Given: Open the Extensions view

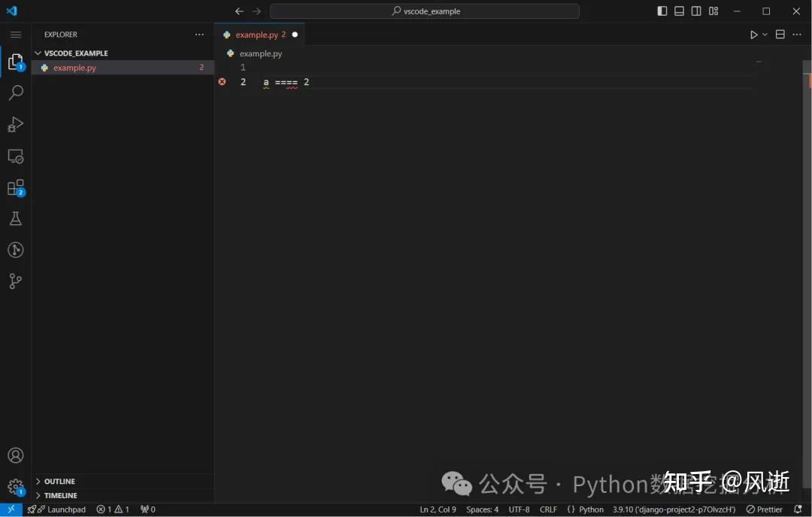Looking at the screenshot, I should [x=16, y=187].
